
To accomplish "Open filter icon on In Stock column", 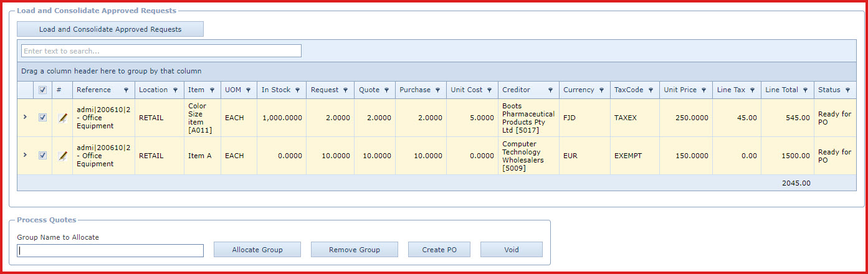I will pos(298,90).
